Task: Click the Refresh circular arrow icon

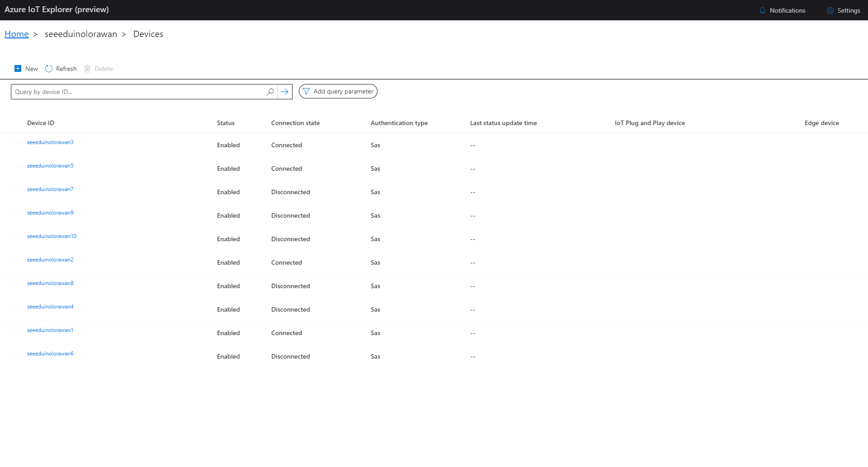Action: (49, 69)
